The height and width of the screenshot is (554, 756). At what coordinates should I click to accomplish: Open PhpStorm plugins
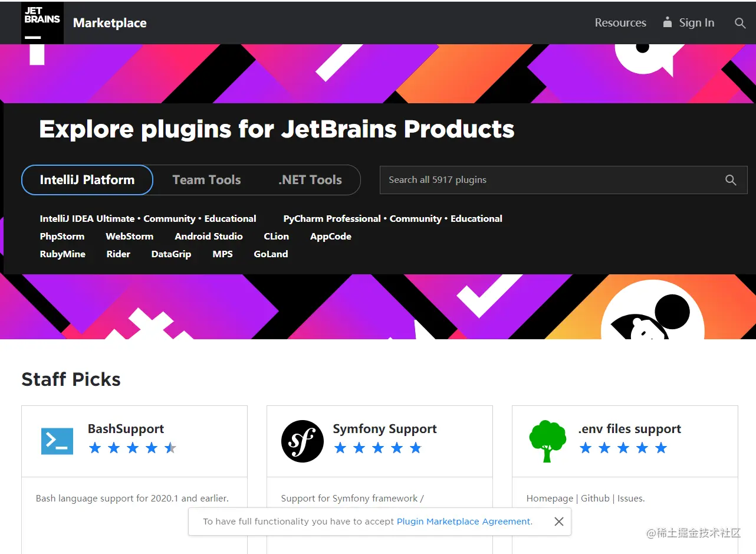(62, 236)
